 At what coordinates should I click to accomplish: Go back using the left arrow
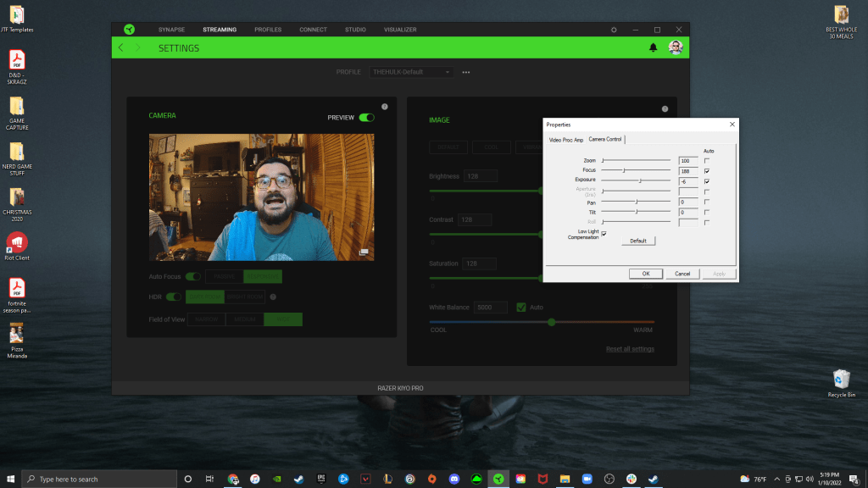pyautogui.click(x=120, y=48)
